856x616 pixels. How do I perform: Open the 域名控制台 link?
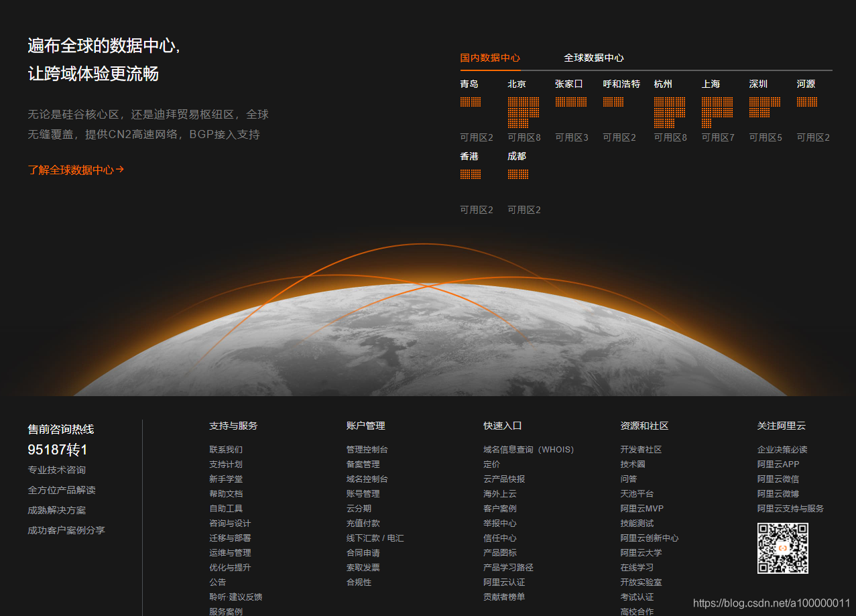click(x=367, y=479)
